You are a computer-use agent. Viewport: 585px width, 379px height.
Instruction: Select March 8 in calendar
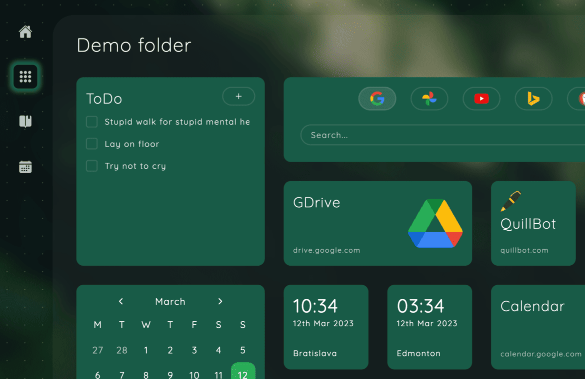146,374
